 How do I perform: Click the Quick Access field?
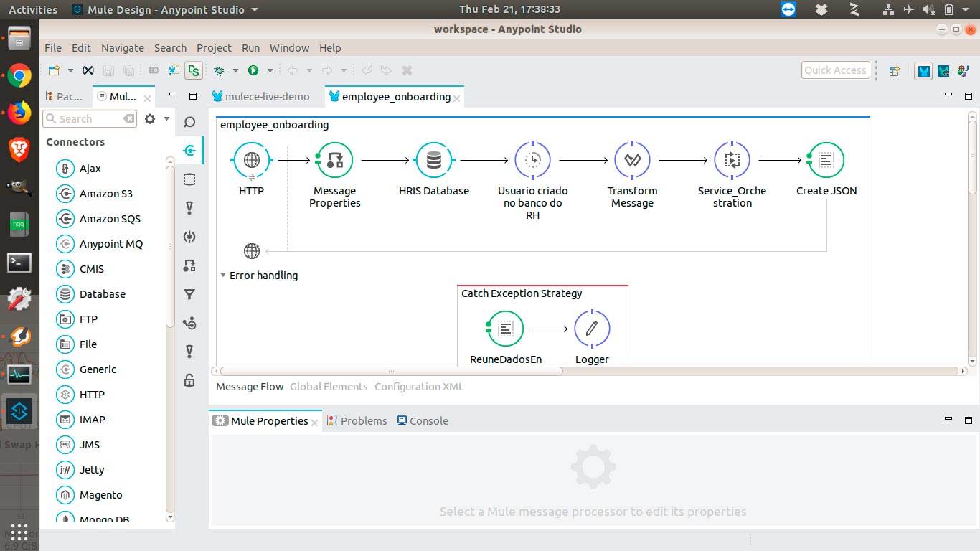[x=835, y=70]
